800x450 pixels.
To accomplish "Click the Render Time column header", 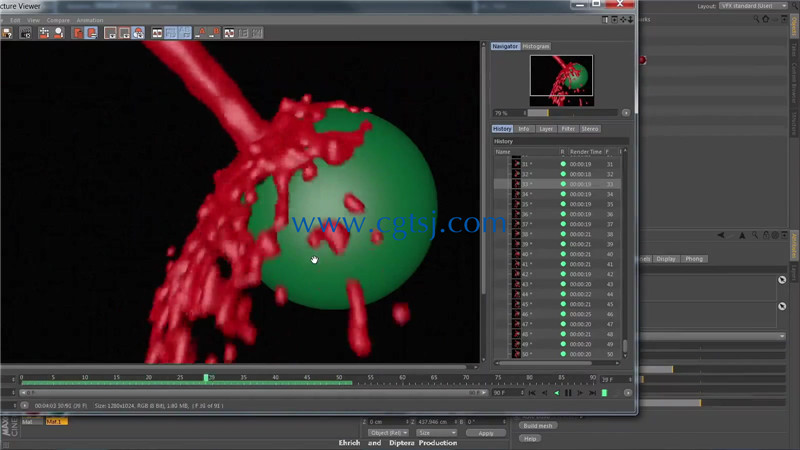I will 586,152.
